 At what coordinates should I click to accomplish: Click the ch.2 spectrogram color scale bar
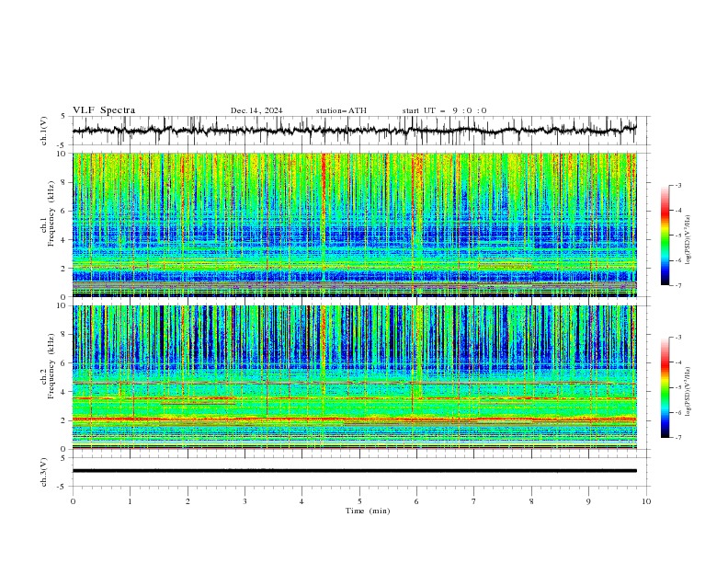click(665, 387)
